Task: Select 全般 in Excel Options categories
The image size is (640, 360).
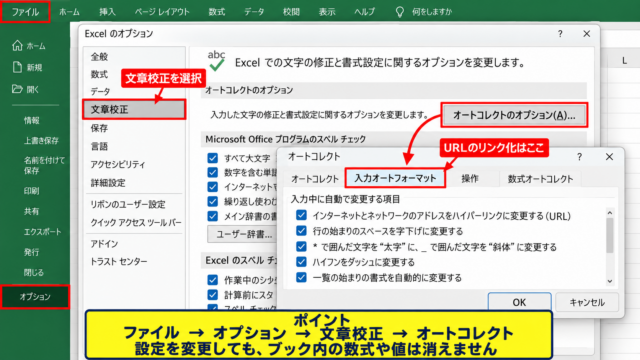Action: [99, 57]
